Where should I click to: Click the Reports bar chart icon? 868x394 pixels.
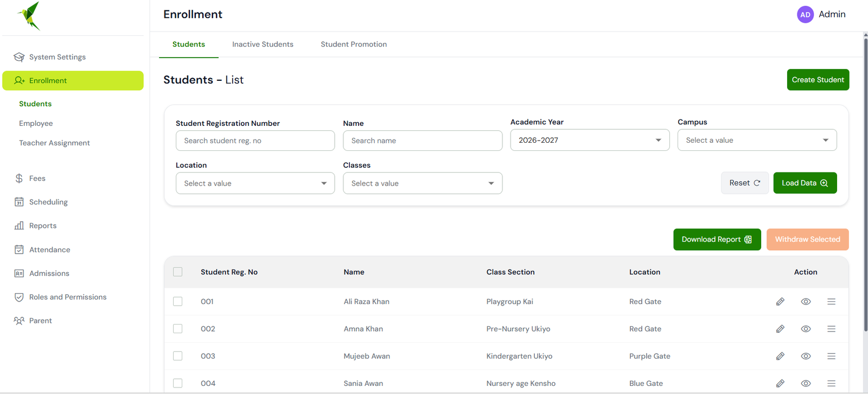[x=19, y=226]
